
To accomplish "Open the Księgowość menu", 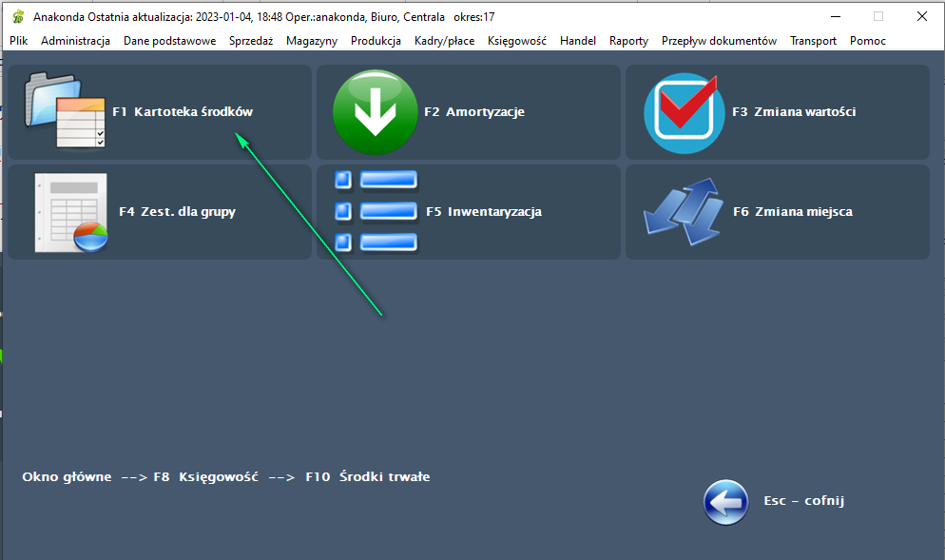I will coord(517,40).
